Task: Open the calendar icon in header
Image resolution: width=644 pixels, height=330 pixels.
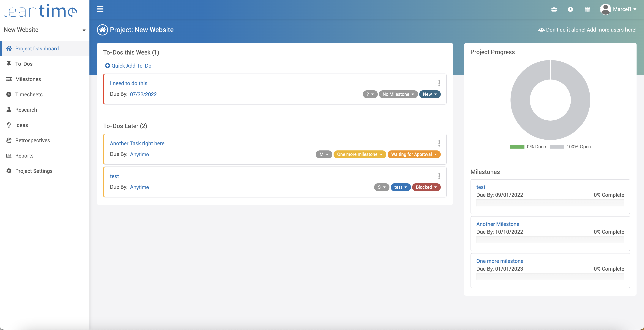Action: pyautogui.click(x=587, y=9)
